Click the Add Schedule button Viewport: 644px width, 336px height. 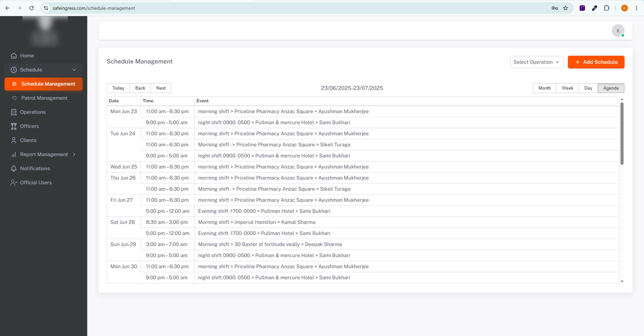(x=596, y=62)
